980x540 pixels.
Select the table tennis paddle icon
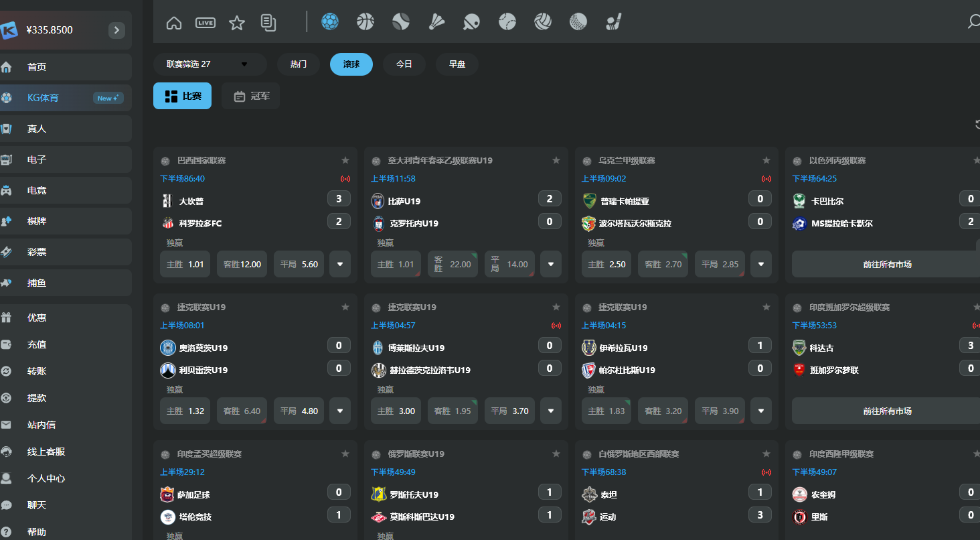tap(471, 22)
